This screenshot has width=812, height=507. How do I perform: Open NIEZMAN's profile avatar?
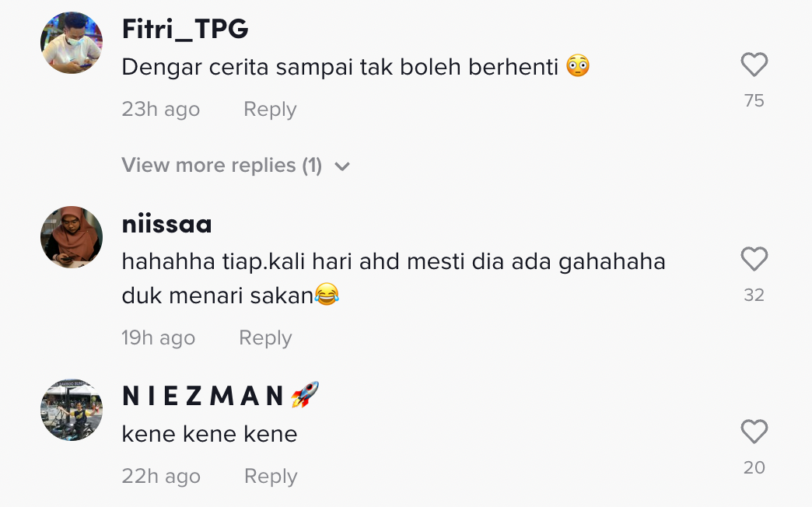click(72, 410)
